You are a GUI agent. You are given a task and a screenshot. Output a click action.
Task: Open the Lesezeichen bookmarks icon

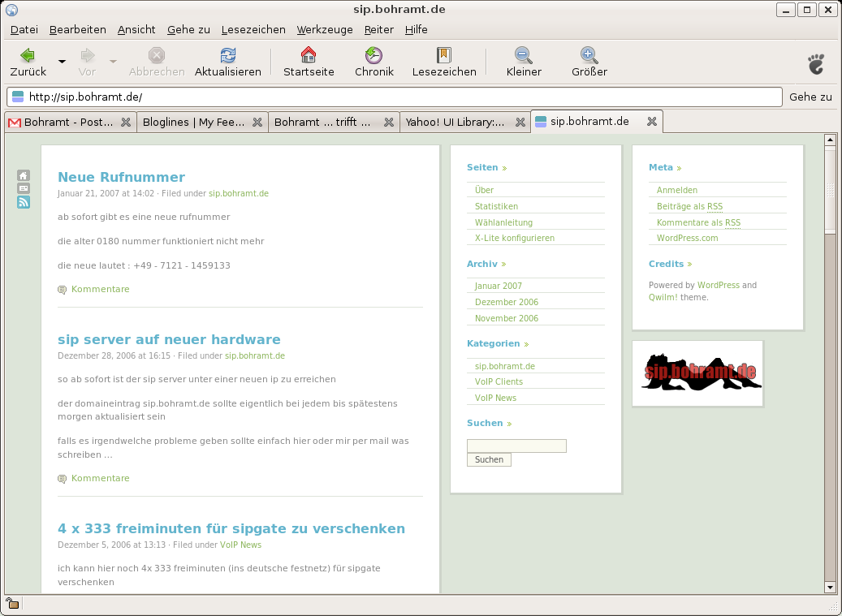pyautogui.click(x=443, y=56)
